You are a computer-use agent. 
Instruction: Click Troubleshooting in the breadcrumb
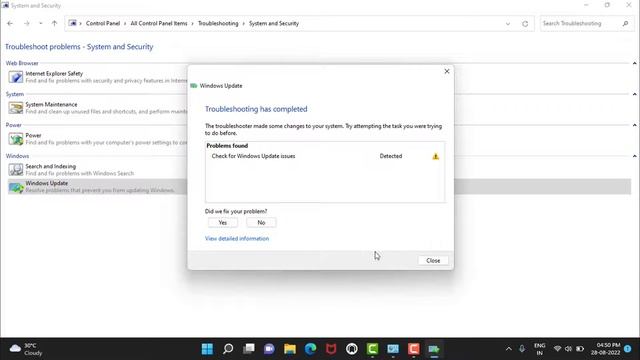[218, 24]
